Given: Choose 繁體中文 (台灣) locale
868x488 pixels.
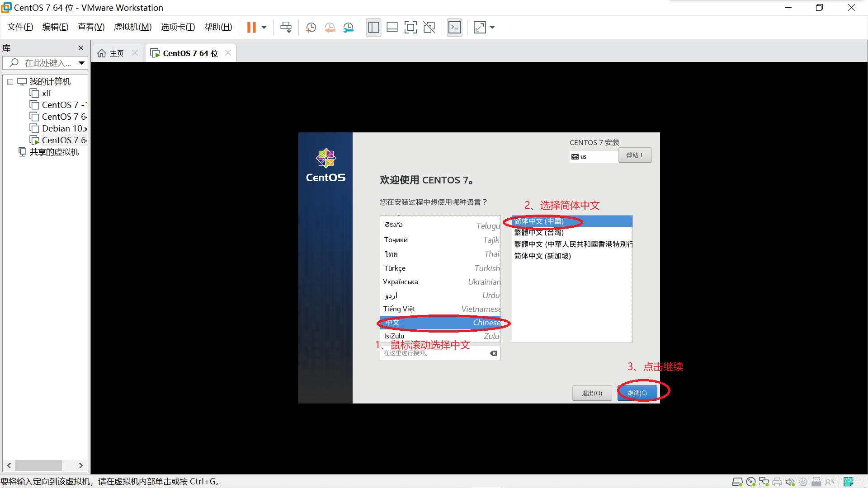Looking at the screenshot, I should [572, 232].
